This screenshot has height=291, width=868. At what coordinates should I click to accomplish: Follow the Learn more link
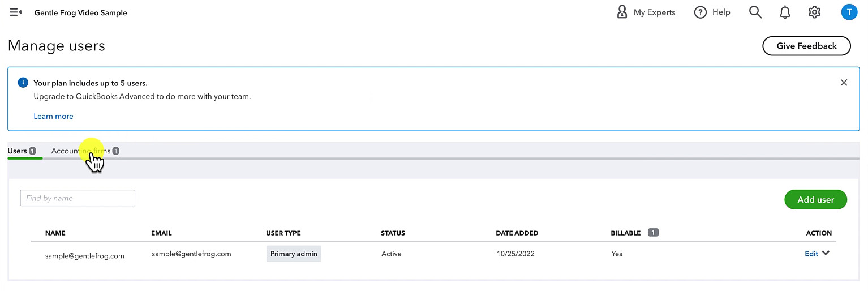pyautogui.click(x=53, y=116)
